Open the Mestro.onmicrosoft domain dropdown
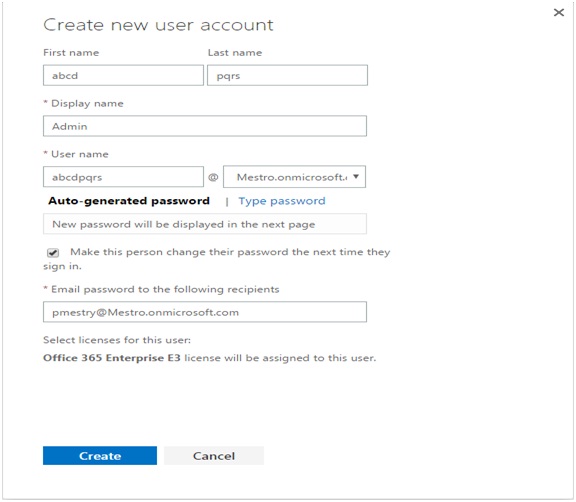Image resolution: width=576 pixels, height=502 pixels. (294, 177)
